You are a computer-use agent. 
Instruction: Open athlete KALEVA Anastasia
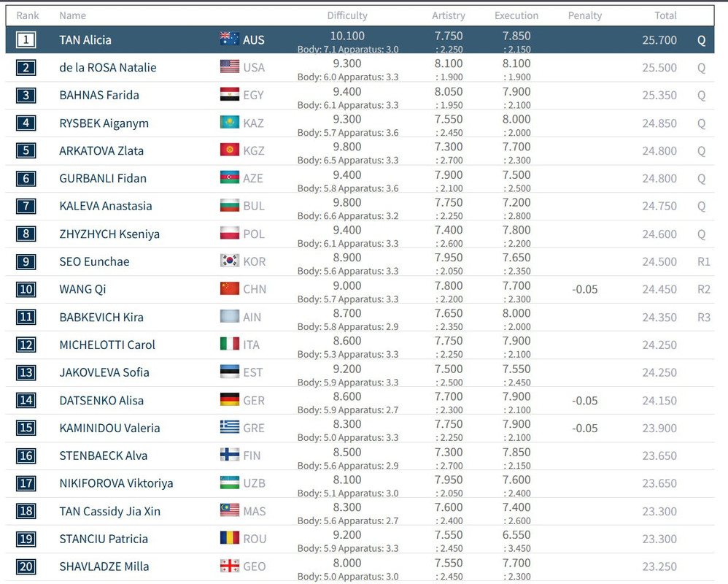(106, 206)
